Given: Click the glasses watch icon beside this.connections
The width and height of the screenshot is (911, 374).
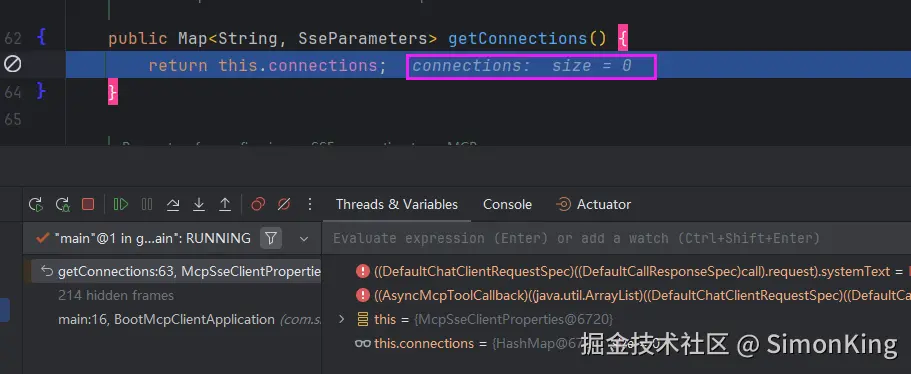Looking at the screenshot, I should (x=363, y=343).
